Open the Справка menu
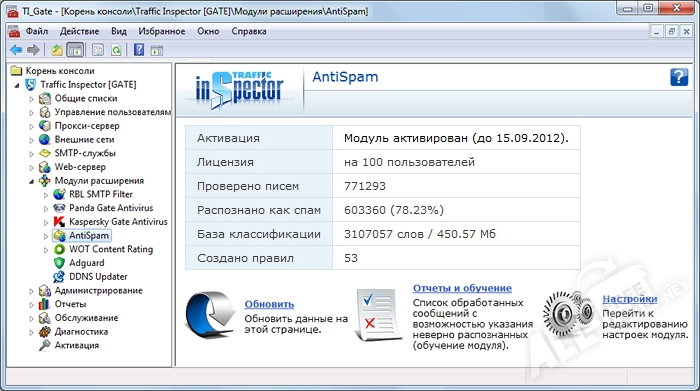The height and width of the screenshot is (391, 700). [x=249, y=31]
